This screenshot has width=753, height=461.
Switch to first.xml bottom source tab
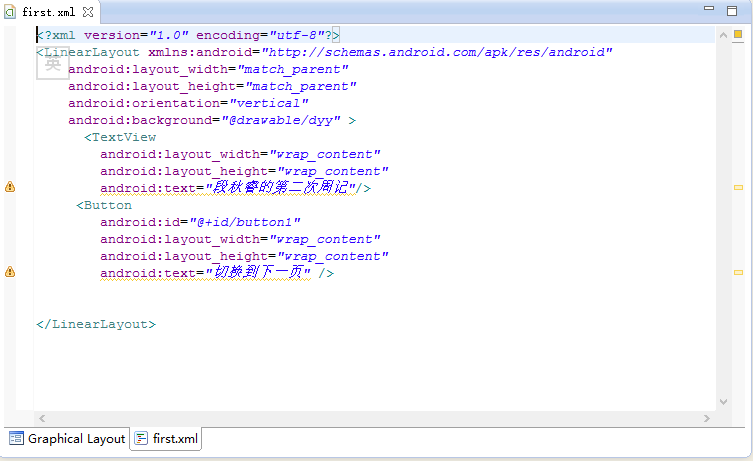tap(166, 438)
